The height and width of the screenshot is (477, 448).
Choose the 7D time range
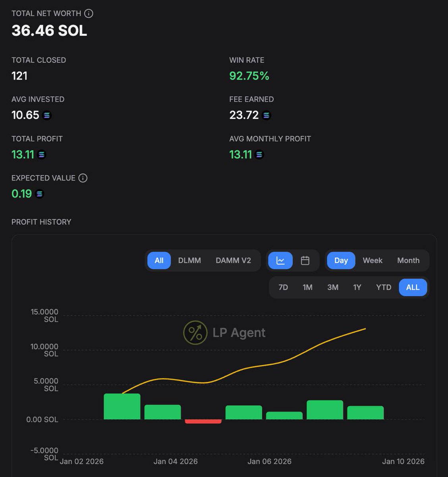point(283,287)
